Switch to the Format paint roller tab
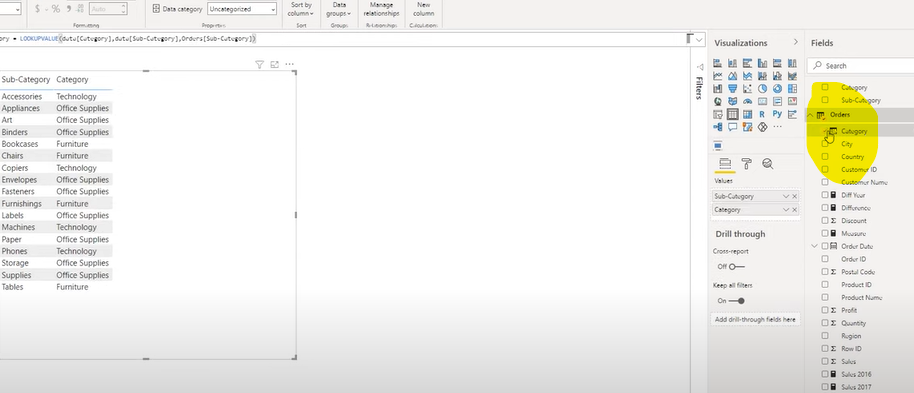Screen dimensions: 914x393 pyautogui.click(x=747, y=164)
